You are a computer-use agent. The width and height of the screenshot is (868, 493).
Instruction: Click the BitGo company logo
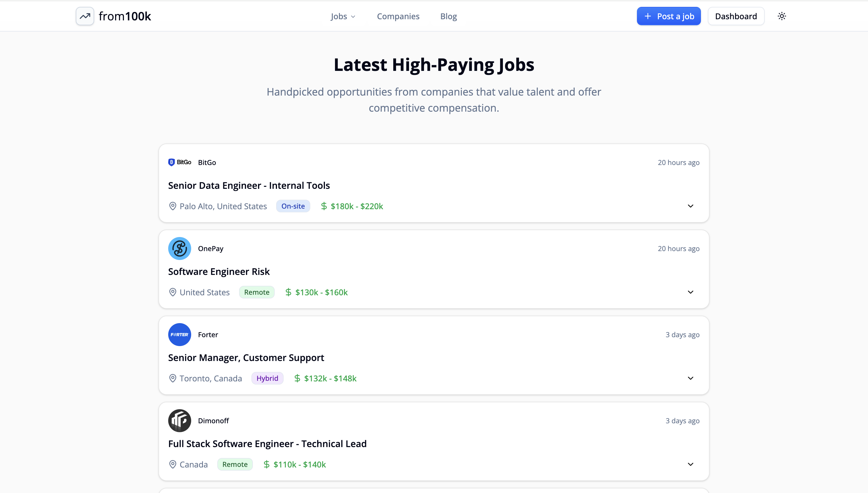pos(179,162)
